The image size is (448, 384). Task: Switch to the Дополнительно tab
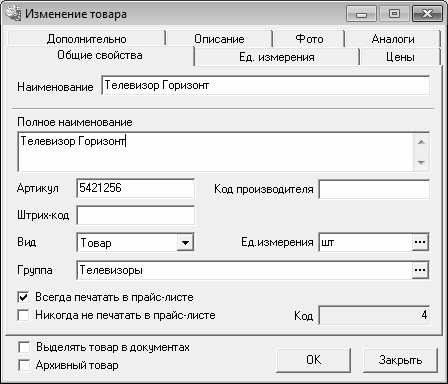coord(87,39)
